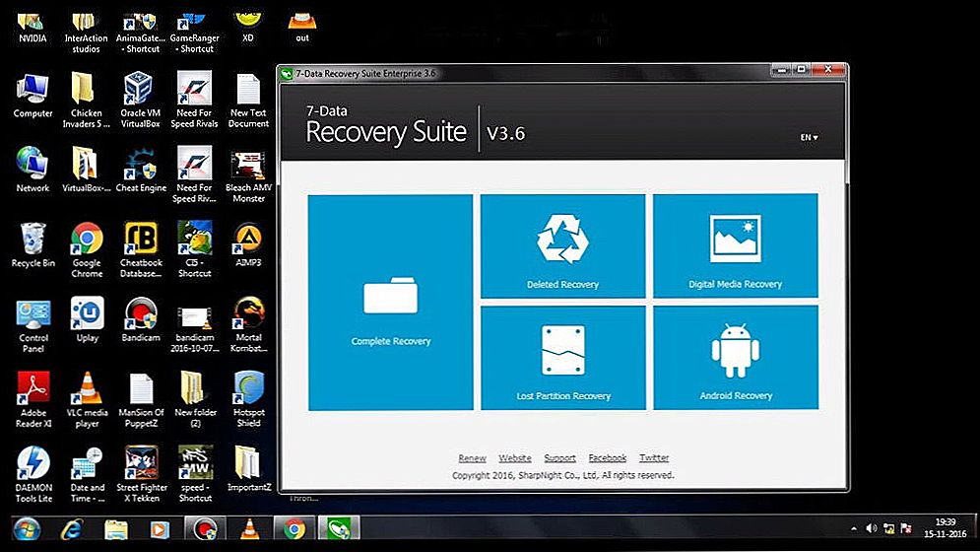Open the Website link
The image size is (980, 552).
coord(515,458)
